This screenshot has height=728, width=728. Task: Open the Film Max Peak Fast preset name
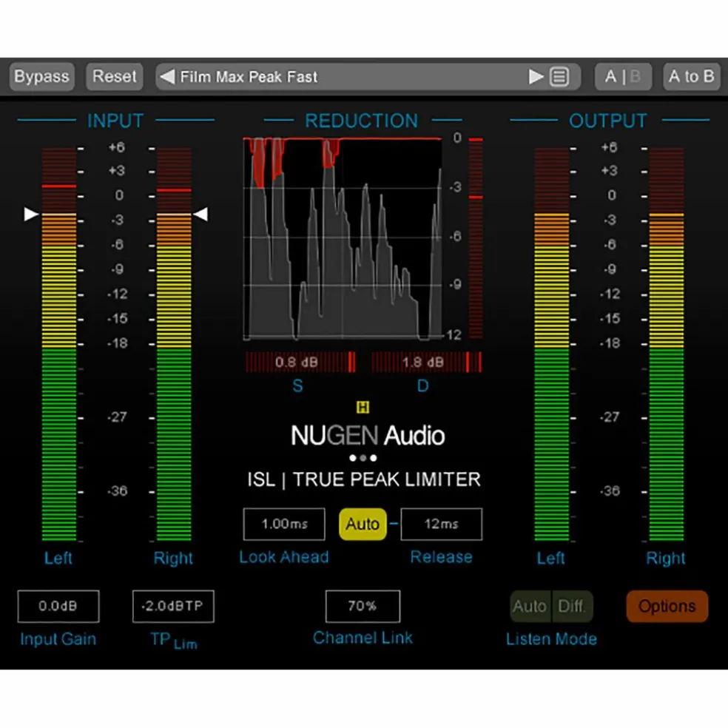coord(249,77)
